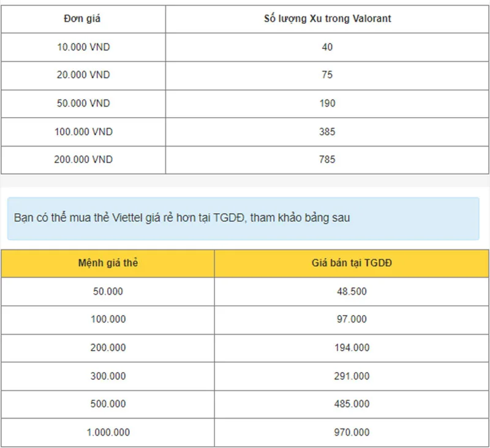
Task: Click the 48.500 sale price cell
Action: [352, 291]
